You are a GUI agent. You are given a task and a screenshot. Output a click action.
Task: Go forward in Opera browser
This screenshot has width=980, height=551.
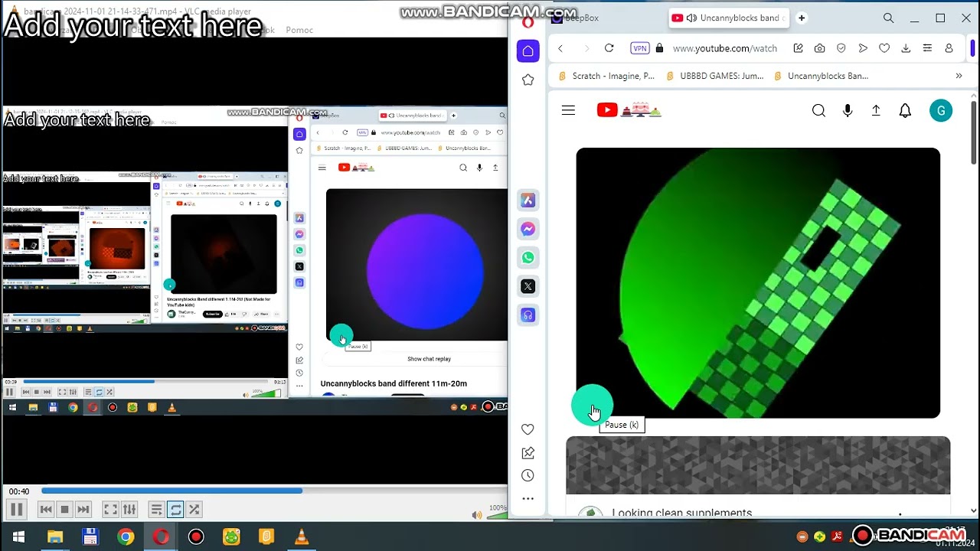pos(586,48)
